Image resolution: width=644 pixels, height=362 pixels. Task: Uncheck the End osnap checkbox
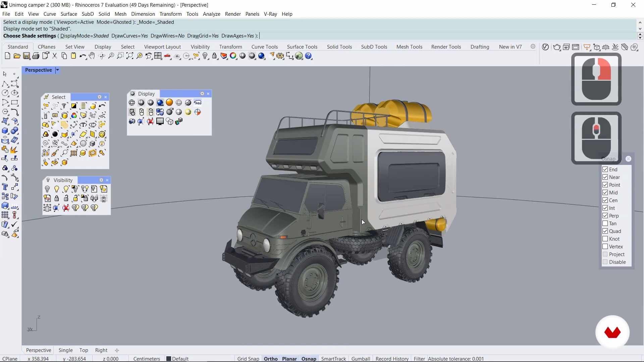(605, 169)
